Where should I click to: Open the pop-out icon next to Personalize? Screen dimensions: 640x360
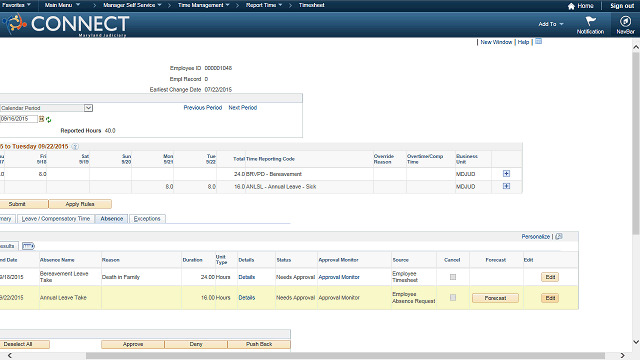tap(559, 236)
